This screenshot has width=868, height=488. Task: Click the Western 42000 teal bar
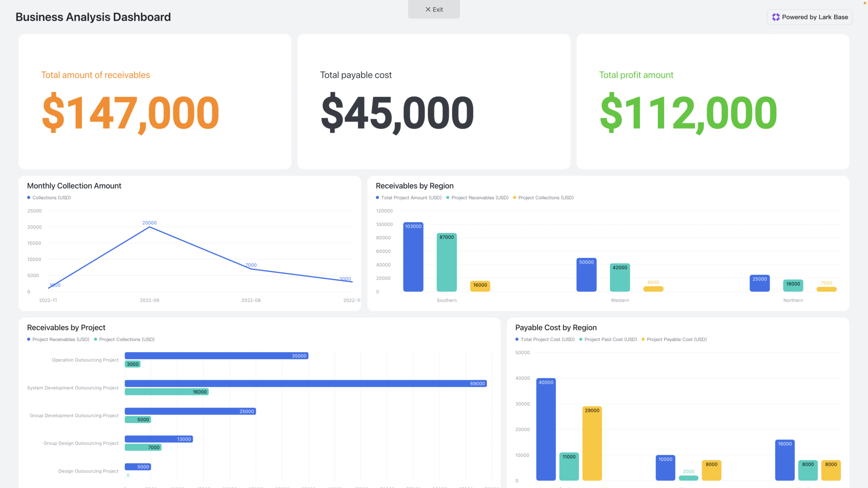pos(620,278)
